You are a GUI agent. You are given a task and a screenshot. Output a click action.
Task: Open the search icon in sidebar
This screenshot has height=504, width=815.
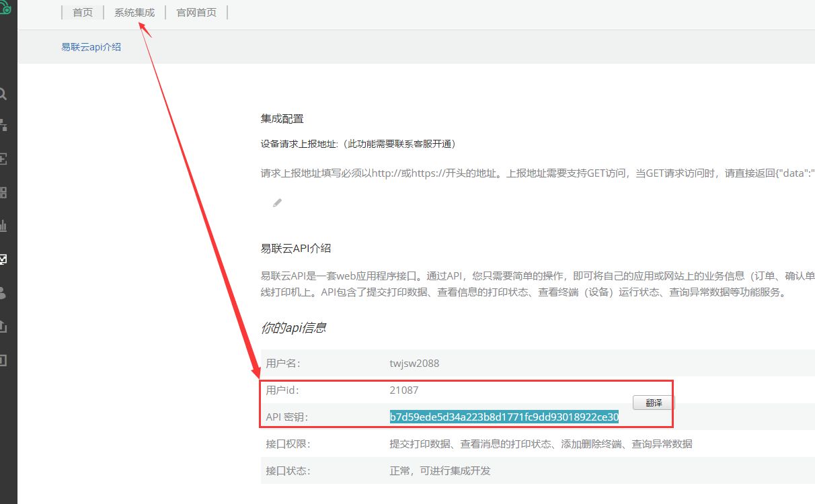tap(3, 93)
